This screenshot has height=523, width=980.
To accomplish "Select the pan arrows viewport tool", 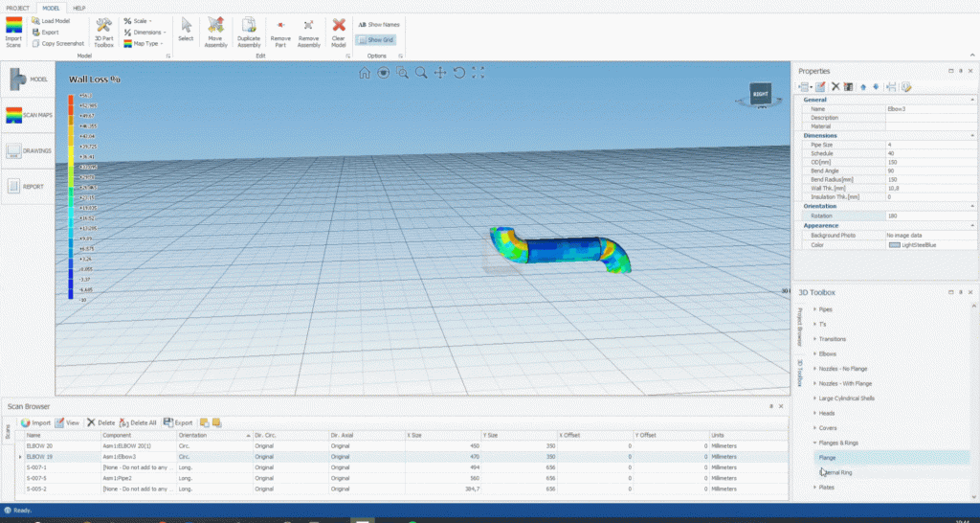I will (440, 73).
